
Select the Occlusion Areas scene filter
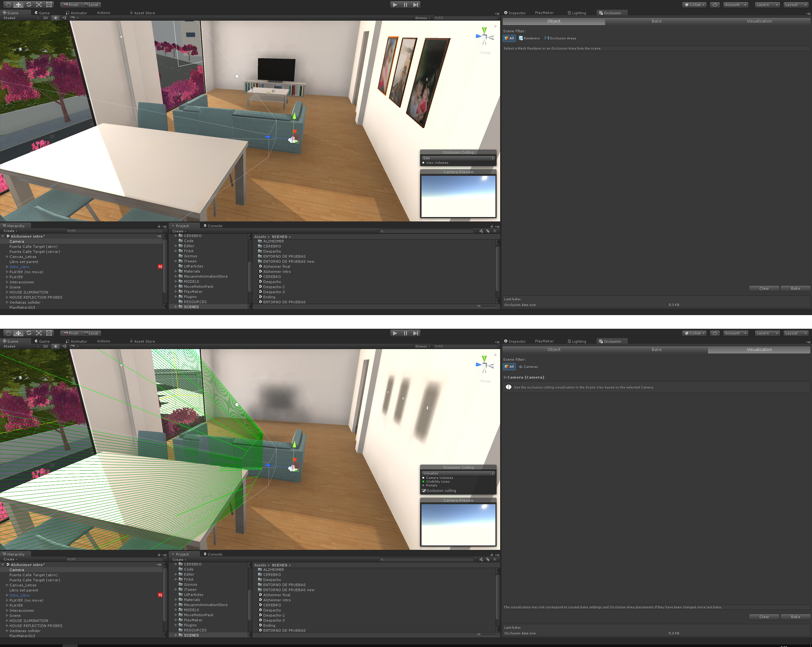(560, 38)
